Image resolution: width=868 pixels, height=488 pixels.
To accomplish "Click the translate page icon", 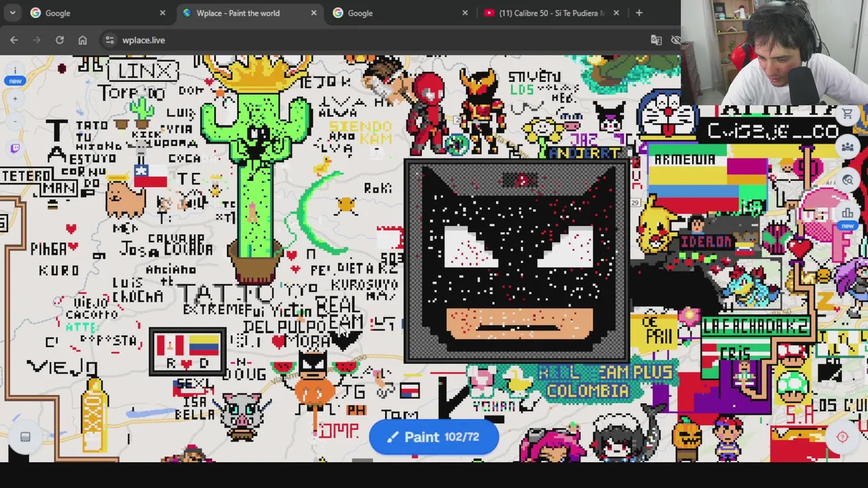I will coord(656,40).
